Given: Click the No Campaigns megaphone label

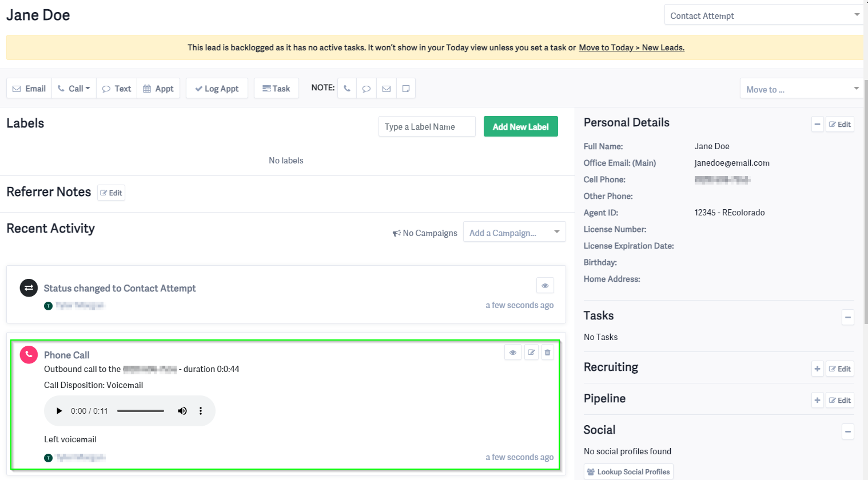Looking at the screenshot, I should 425,233.
